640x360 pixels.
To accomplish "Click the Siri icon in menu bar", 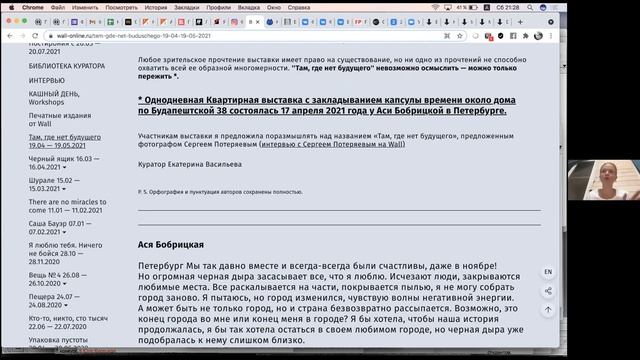I will tap(543, 7).
